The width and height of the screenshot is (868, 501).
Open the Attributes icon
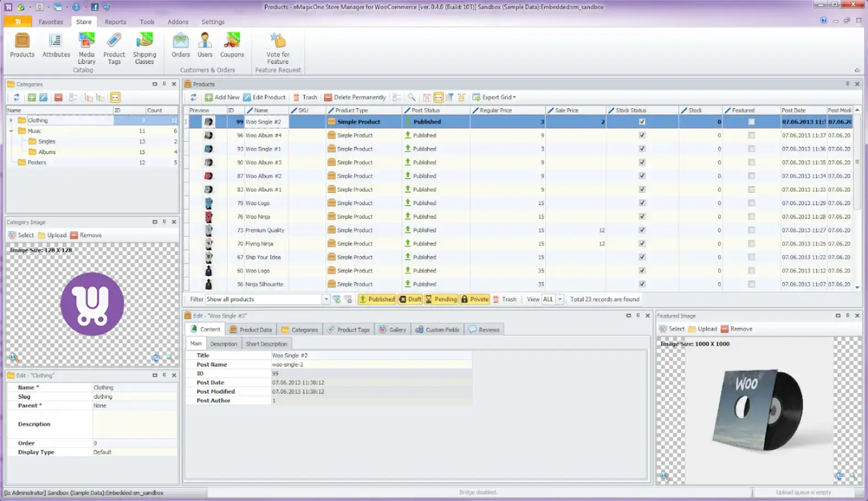coord(56,45)
